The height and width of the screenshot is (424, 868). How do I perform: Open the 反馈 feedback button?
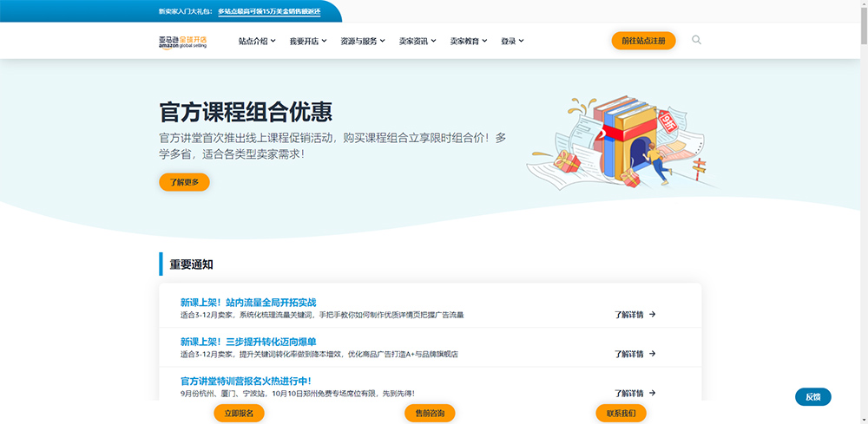click(x=812, y=397)
